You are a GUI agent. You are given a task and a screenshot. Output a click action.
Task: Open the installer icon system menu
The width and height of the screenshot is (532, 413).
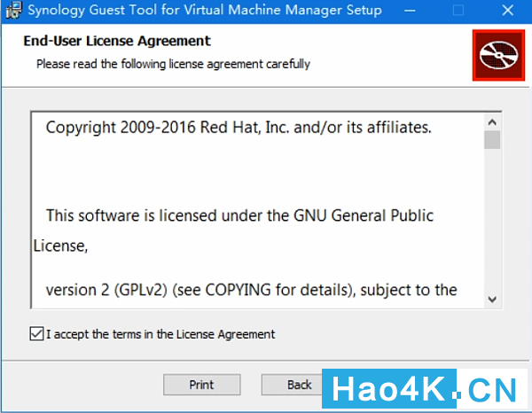pos(13,10)
